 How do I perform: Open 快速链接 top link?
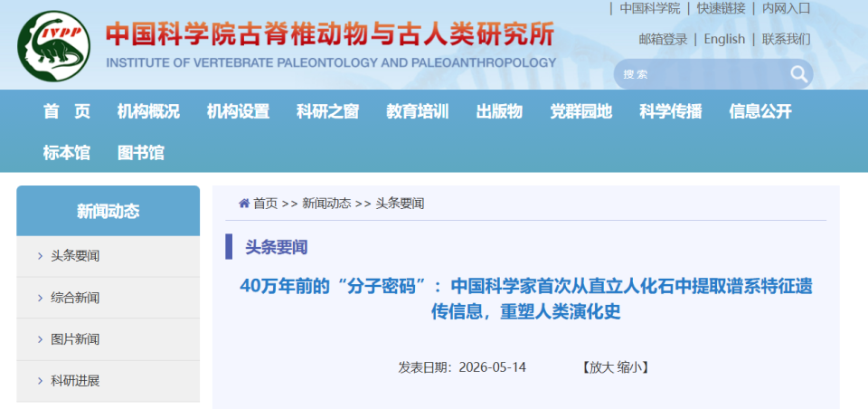721,8
